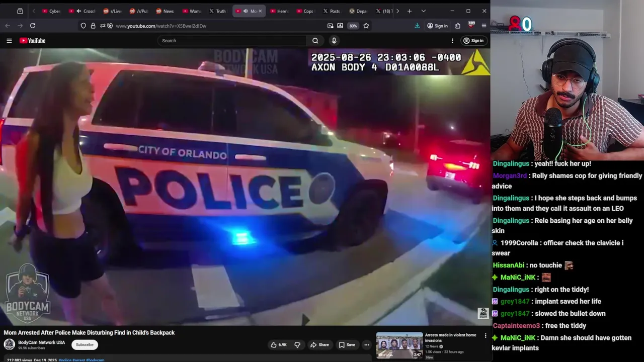This screenshot has height=362, width=644.
Task: Switch to the Depar tab
Action: (x=358, y=11)
